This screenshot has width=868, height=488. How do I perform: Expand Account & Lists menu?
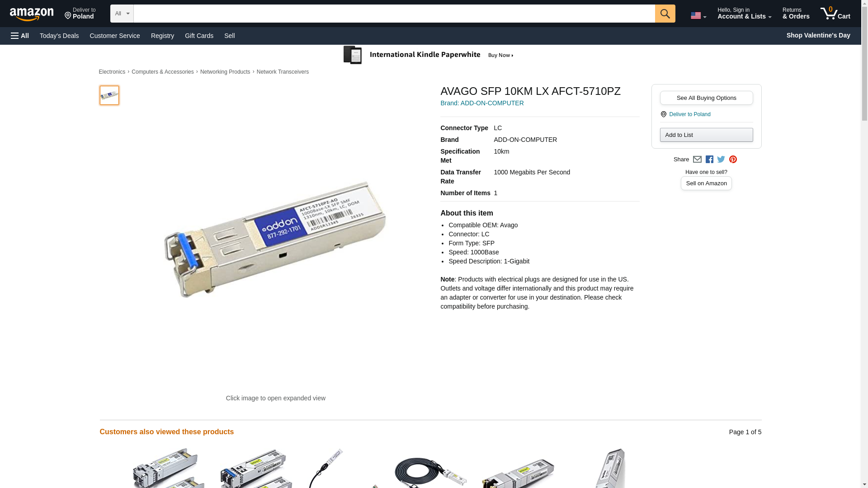pyautogui.click(x=744, y=14)
